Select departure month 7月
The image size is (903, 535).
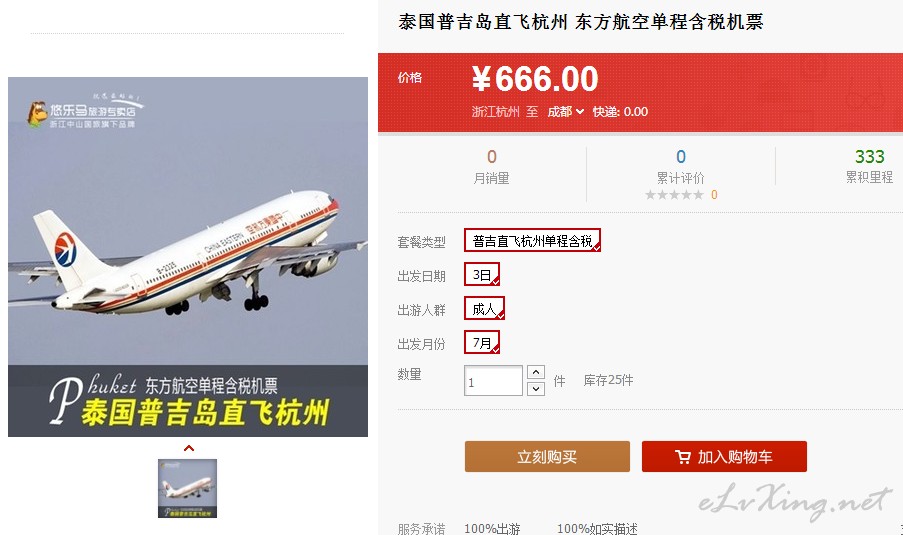tap(482, 343)
